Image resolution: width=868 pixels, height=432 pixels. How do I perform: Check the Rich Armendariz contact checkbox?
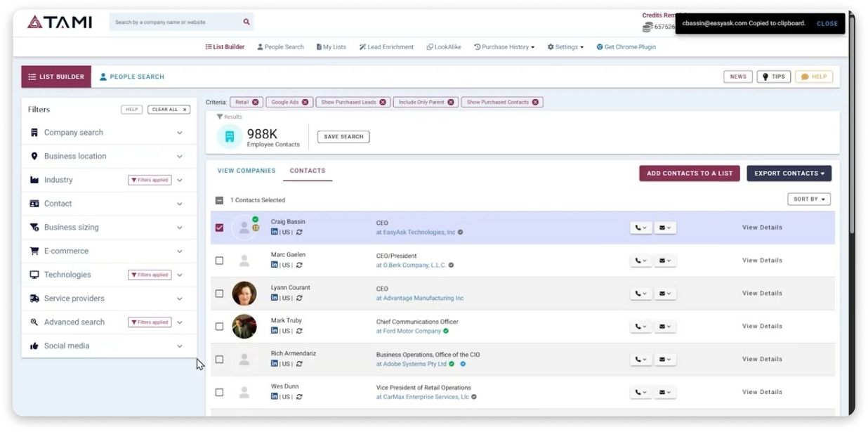click(219, 359)
